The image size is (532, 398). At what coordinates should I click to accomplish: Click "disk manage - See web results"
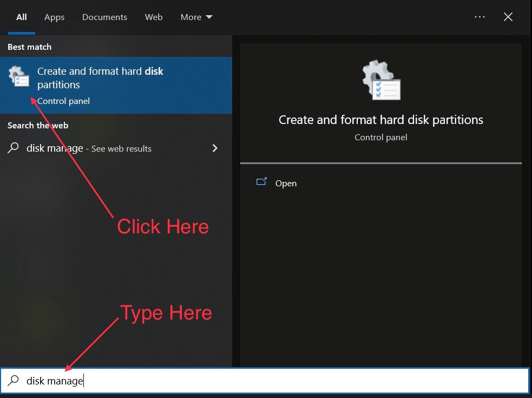[x=89, y=148]
